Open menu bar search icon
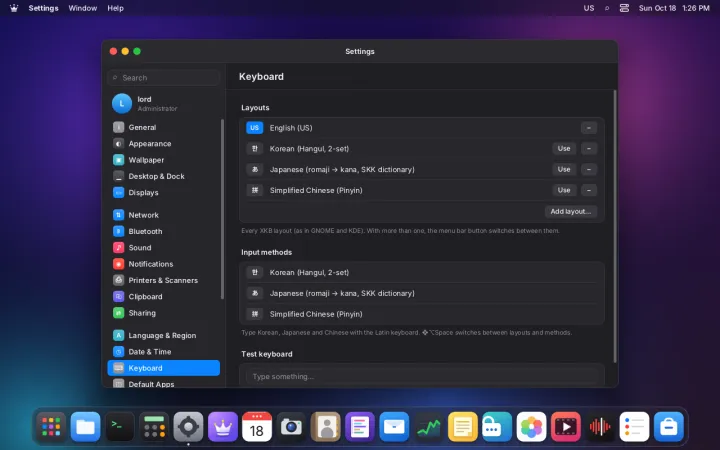The image size is (720, 450). 607,8
